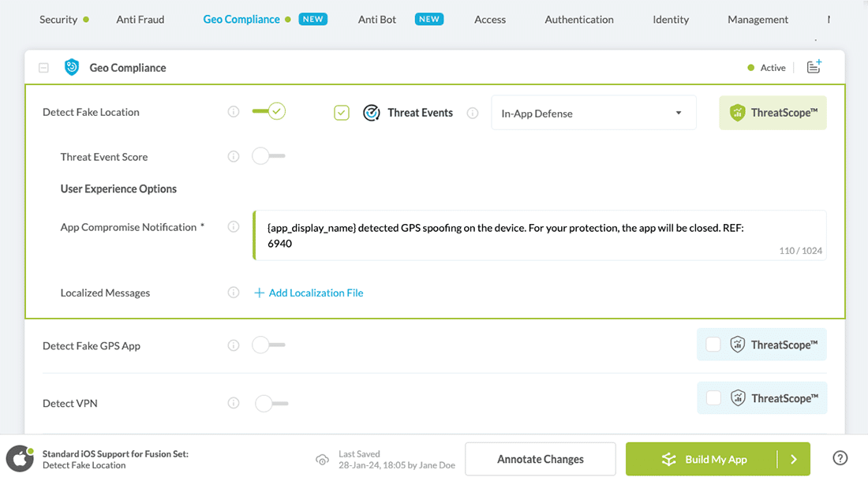Click the info icon next to Detect Fake Location
This screenshot has height=481, width=868.
[234, 112]
